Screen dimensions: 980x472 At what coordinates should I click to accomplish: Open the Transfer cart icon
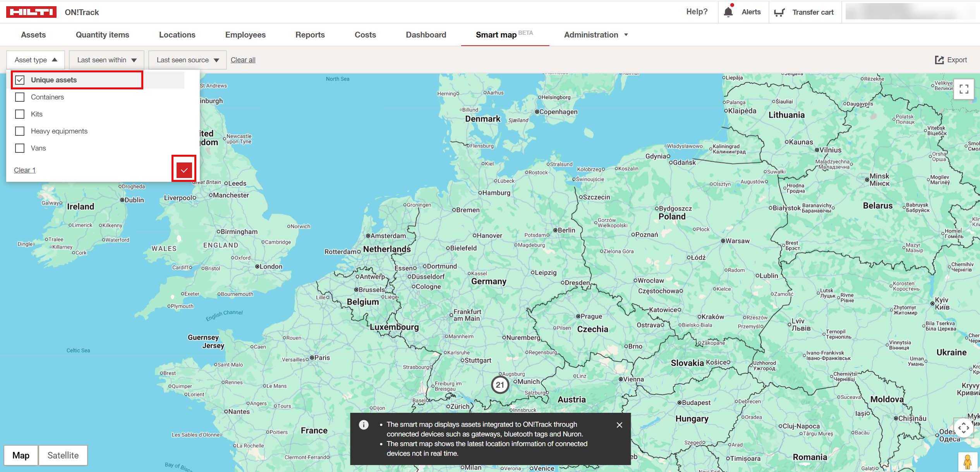[779, 12]
